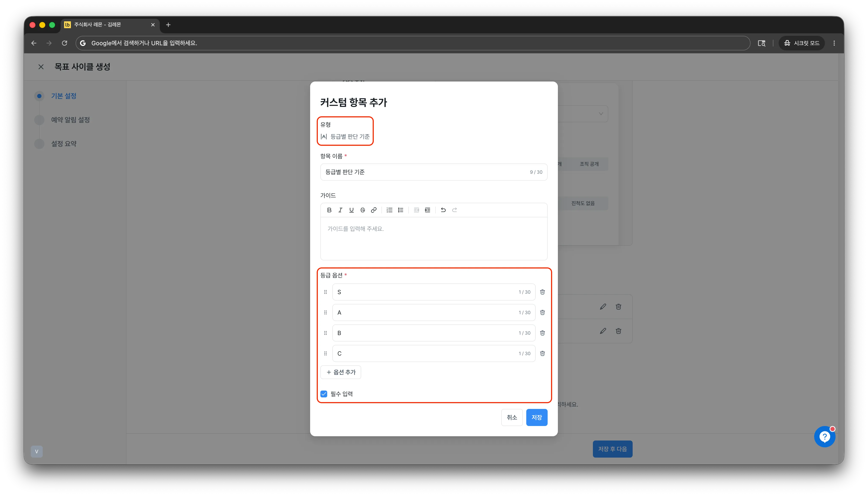868x496 pixels.
Task: Toggle bold formatting in guide editor
Action: [x=329, y=210]
